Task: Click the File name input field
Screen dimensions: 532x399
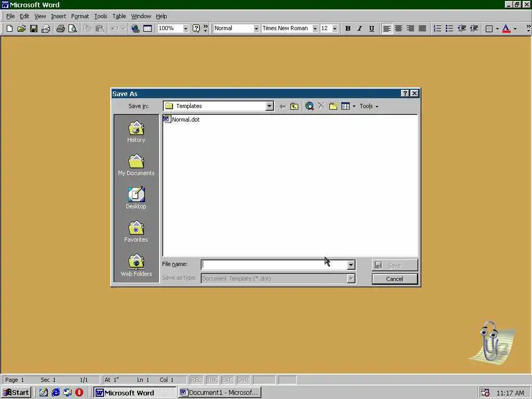Action: click(274, 264)
